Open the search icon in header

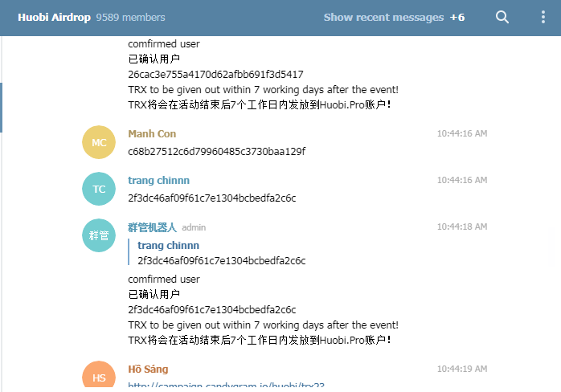click(x=502, y=17)
